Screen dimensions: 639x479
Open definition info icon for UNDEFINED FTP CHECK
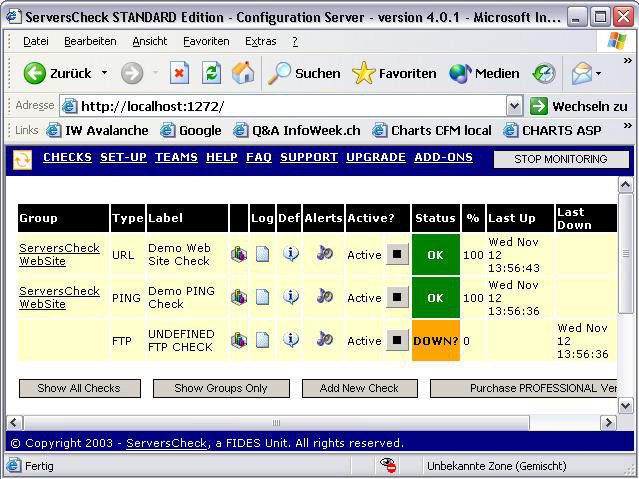pyautogui.click(x=291, y=339)
